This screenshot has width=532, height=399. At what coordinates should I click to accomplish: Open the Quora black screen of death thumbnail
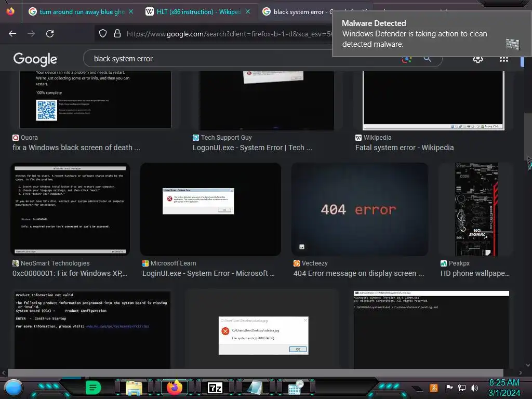point(96,99)
